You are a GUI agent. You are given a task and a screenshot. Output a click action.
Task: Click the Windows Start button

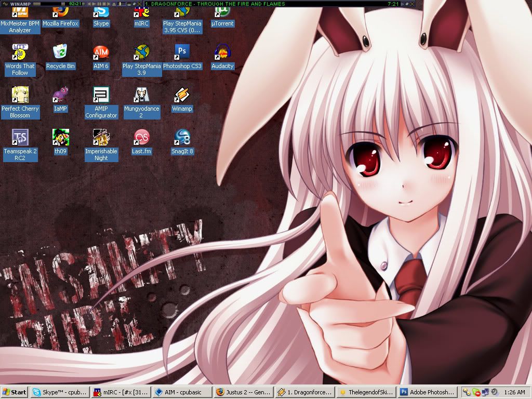pyautogui.click(x=15, y=392)
